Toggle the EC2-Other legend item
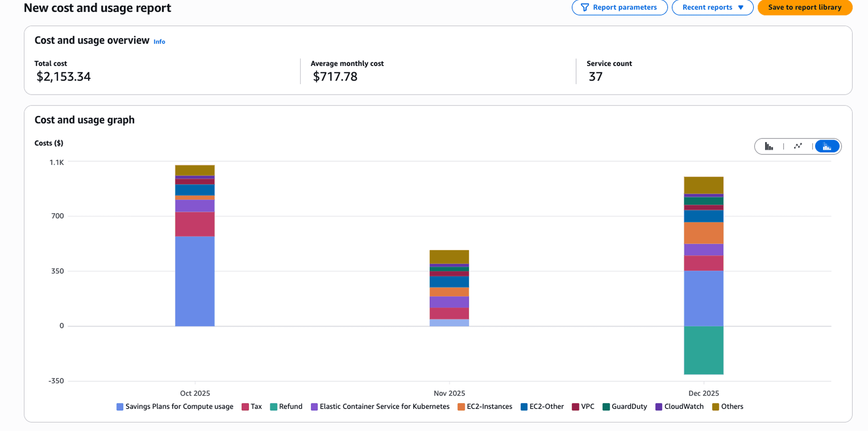The width and height of the screenshot is (868, 431). [546, 406]
